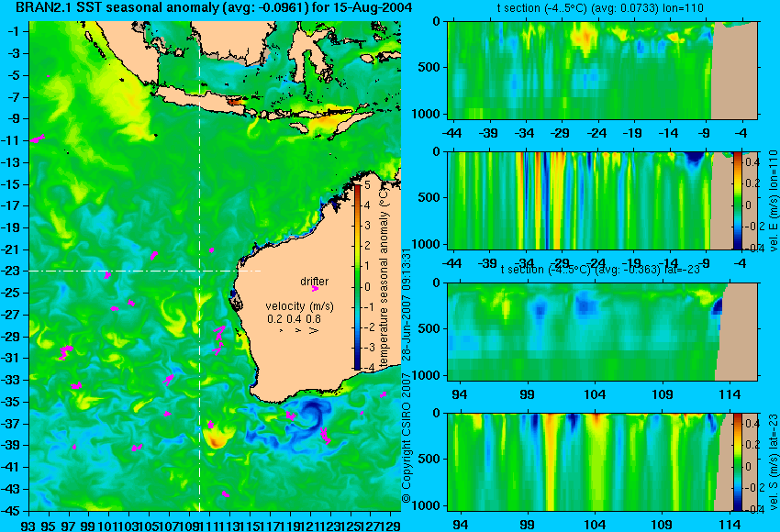Click the 'drifter' legend label
The image size is (780, 532).
[315, 282]
